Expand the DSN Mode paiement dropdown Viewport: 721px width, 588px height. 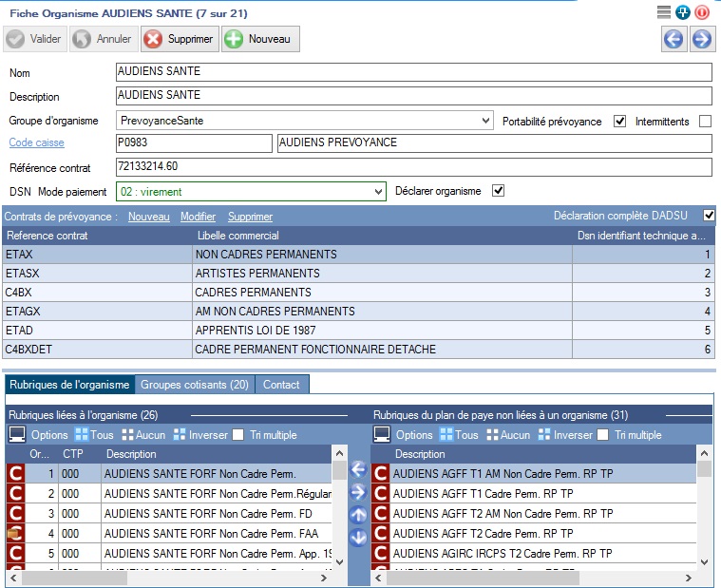379,192
